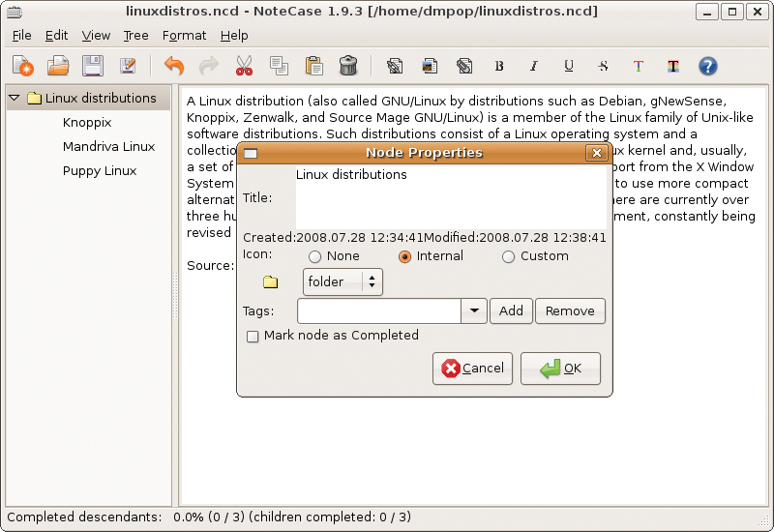Click the Source: line in note text
Viewport: 774px width, 532px height.
click(x=210, y=266)
